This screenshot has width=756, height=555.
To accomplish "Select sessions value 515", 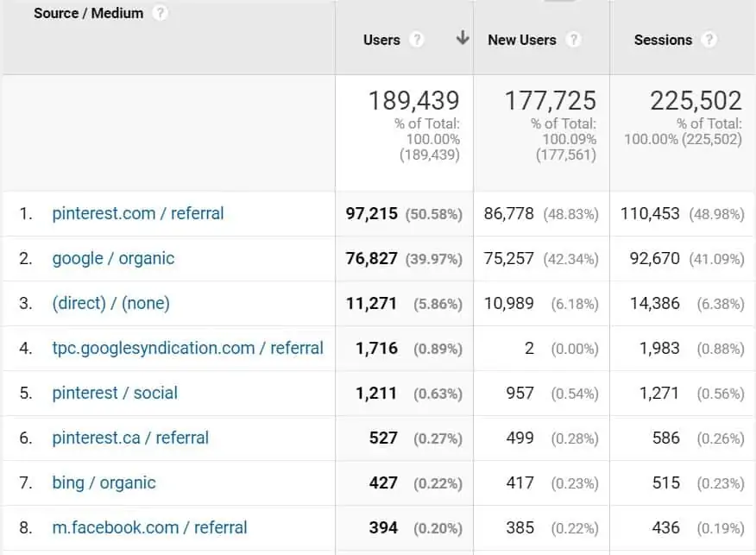I will [666, 482].
